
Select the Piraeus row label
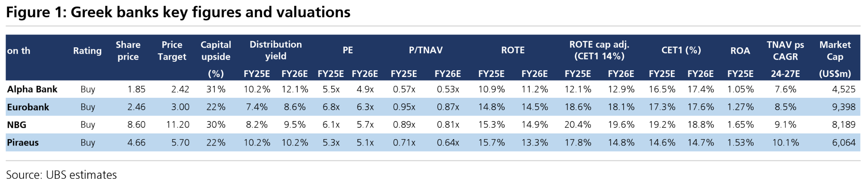pyautogui.click(x=23, y=142)
